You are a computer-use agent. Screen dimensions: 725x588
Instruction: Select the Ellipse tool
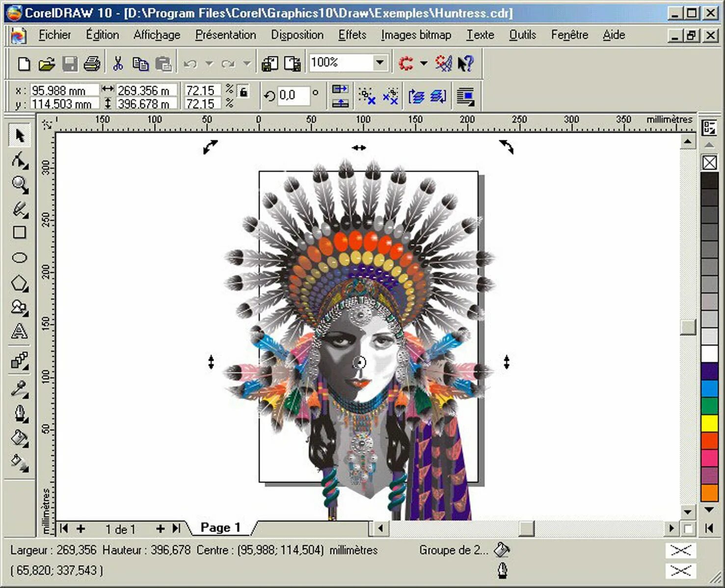tap(20, 256)
